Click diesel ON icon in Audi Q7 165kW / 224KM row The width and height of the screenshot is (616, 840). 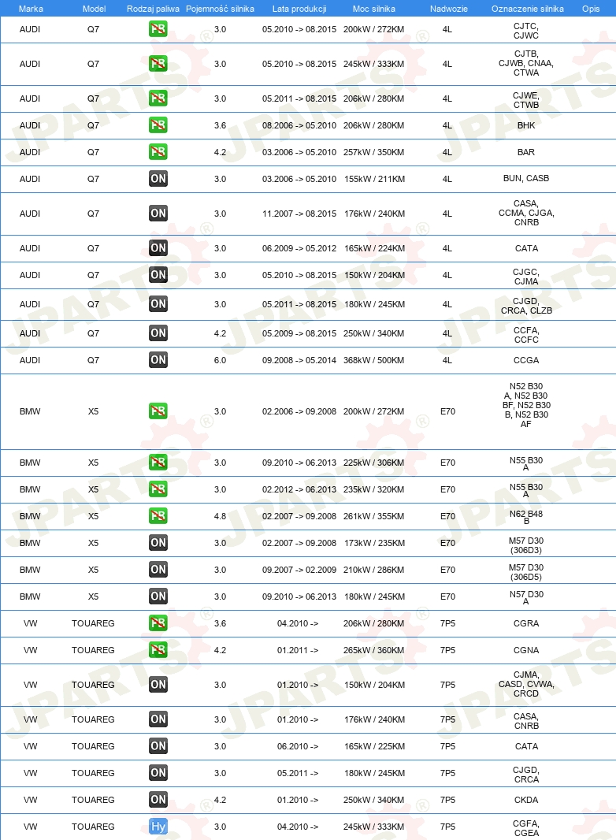tap(158, 248)
